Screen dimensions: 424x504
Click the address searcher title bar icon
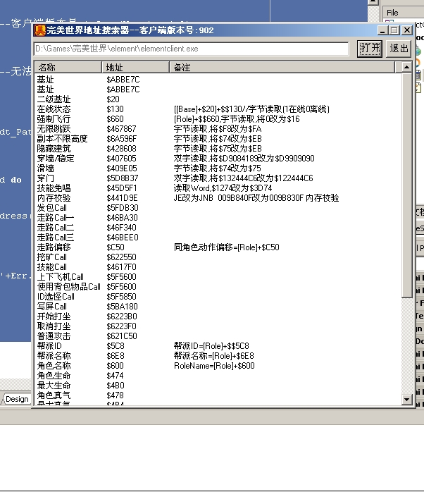(40, 30)
